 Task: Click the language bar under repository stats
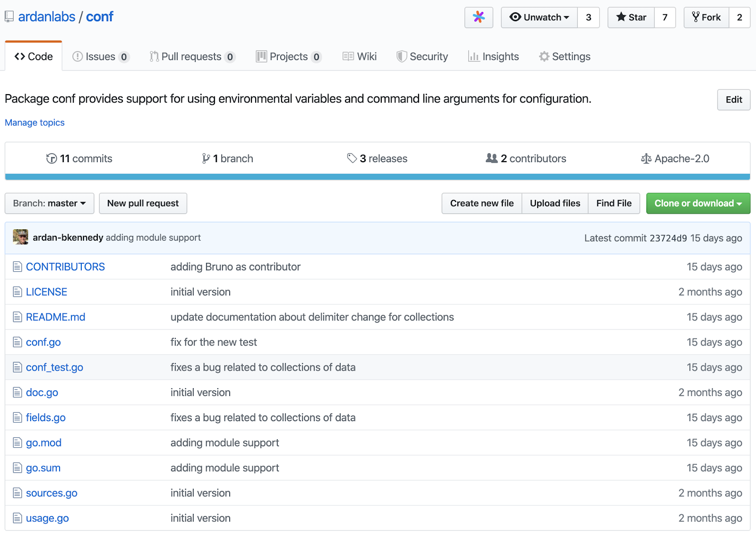378,177
